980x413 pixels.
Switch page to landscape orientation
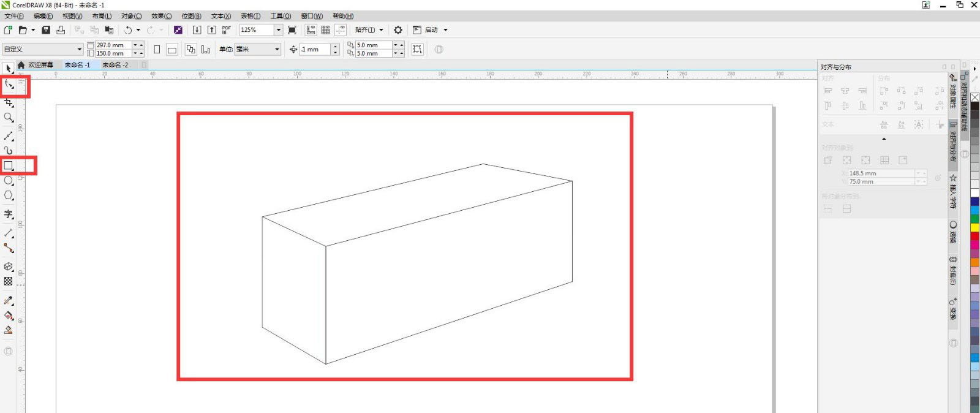(172, 50)
